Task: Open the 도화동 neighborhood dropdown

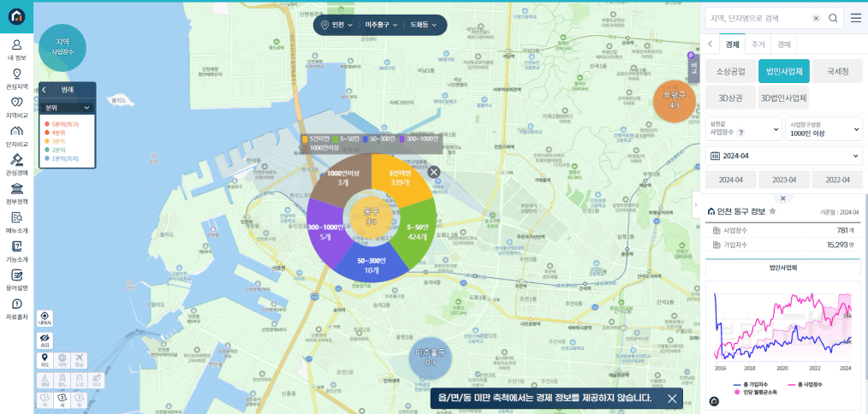Action: point(425,25)
